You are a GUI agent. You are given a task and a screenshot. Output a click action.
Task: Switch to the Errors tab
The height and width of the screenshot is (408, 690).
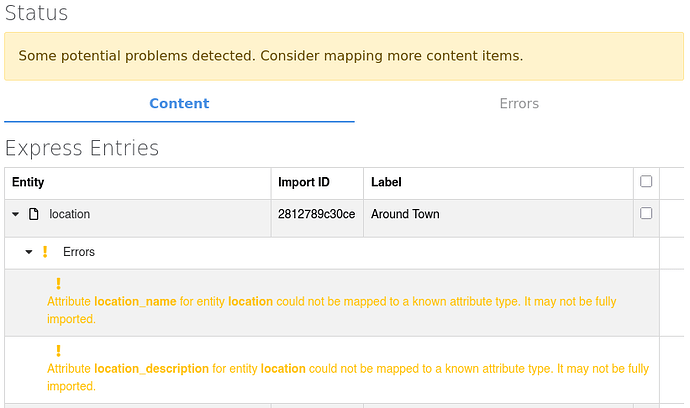tap(519, 103)
